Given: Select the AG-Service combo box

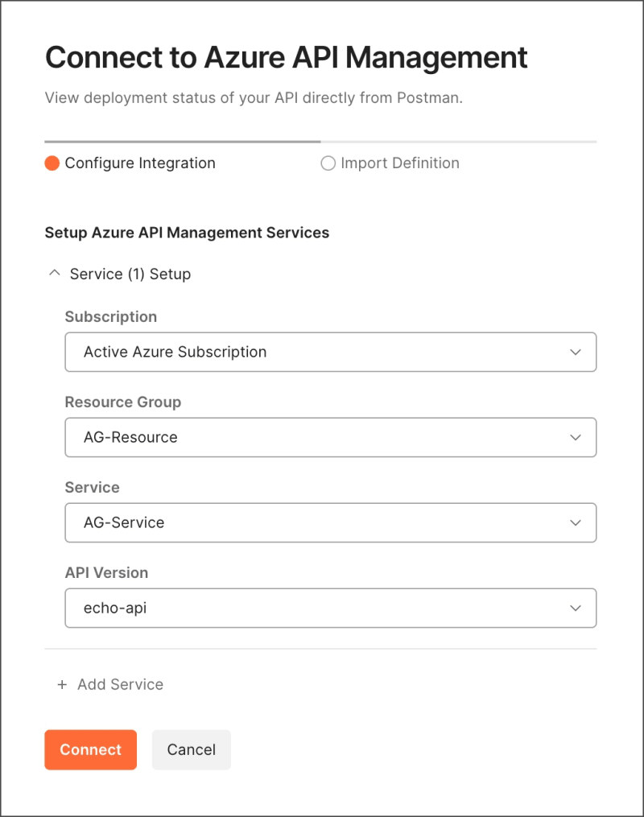Looking at the screenshot, I should [314, 522].
